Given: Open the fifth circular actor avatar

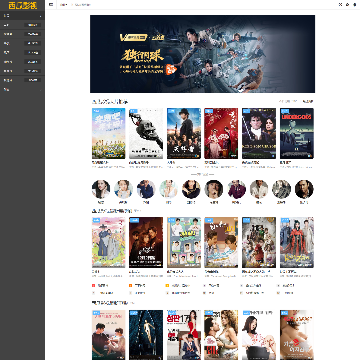Looking at the screenshot, I should (191, 189).
